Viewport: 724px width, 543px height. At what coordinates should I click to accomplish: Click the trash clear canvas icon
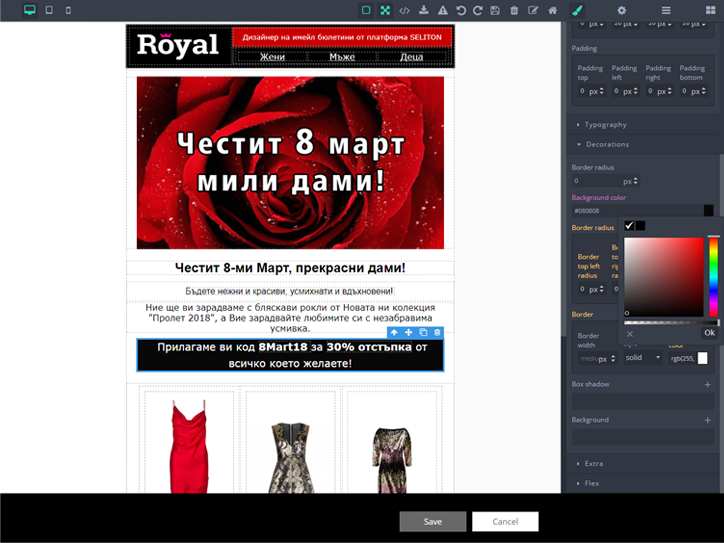[514, 10]
